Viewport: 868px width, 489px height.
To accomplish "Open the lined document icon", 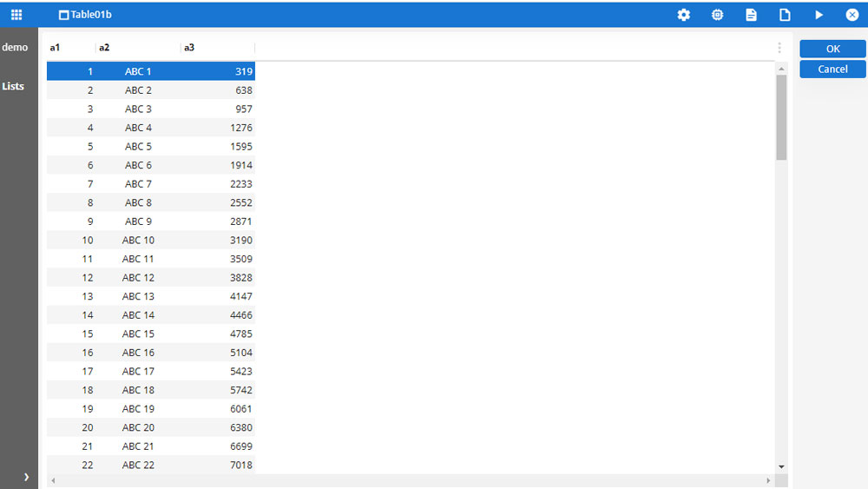I will click(751, 15).
